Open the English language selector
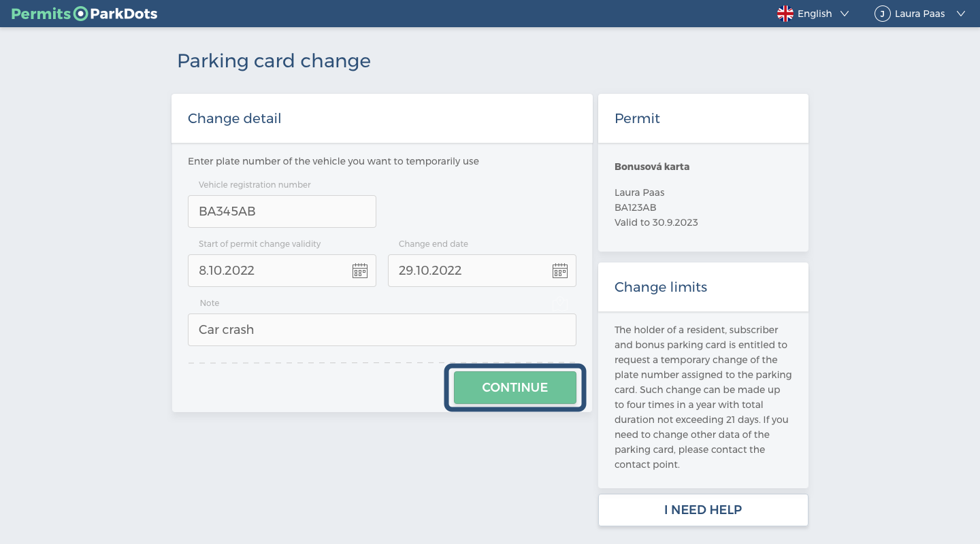Viewport: 980px width, 544px height. (813, 14)
